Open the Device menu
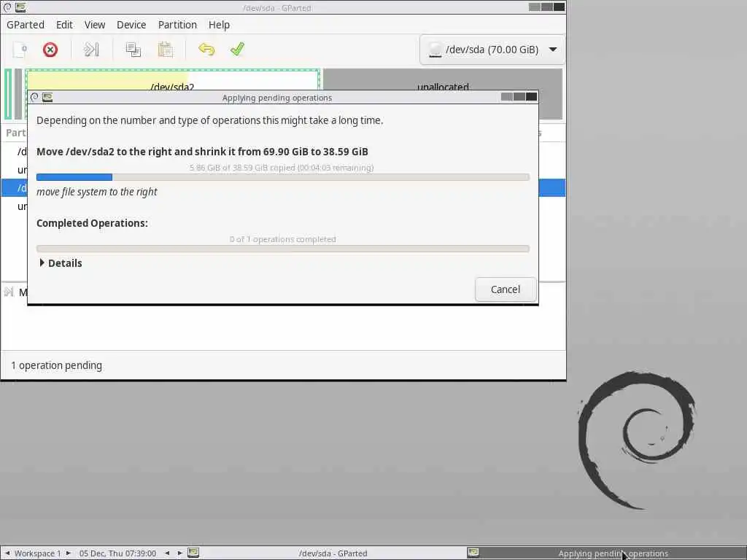The height and width of the screenshot is (560, 747). pos(131,25)
